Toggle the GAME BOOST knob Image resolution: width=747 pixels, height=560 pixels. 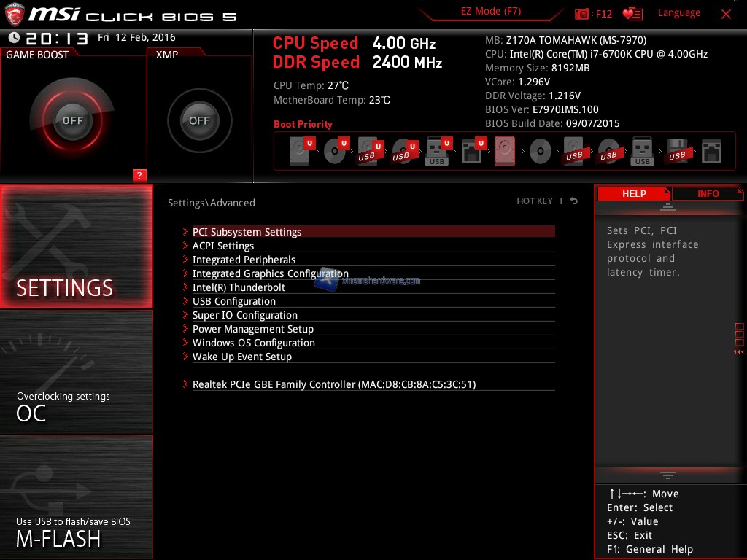point(73,120)
